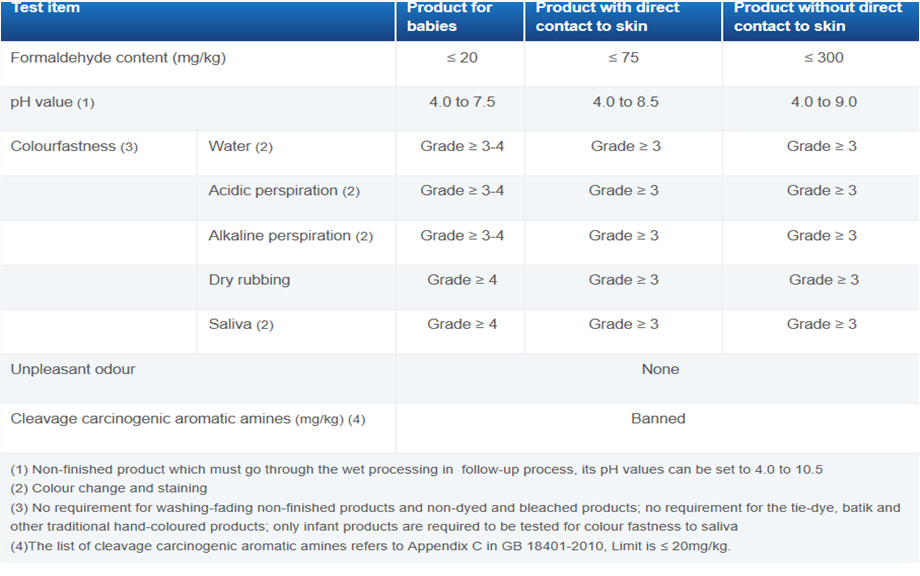Click the 'Test item' column header

click(x=46, y=8)
